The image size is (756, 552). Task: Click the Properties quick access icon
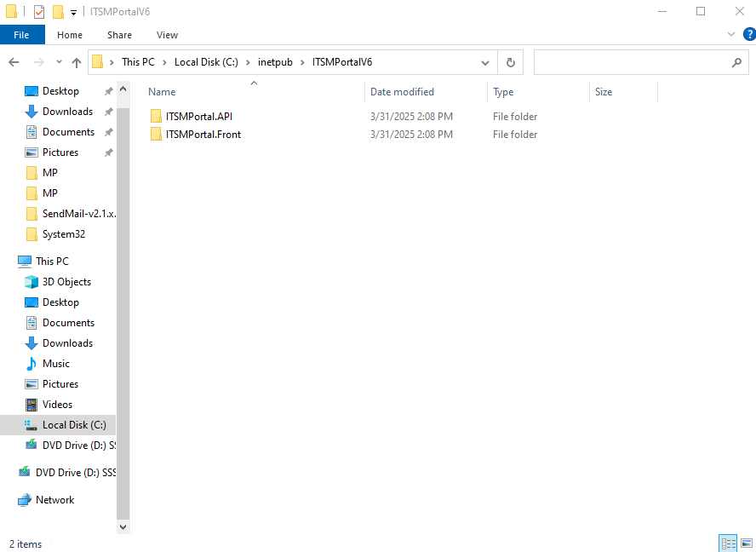pos(39,12)
